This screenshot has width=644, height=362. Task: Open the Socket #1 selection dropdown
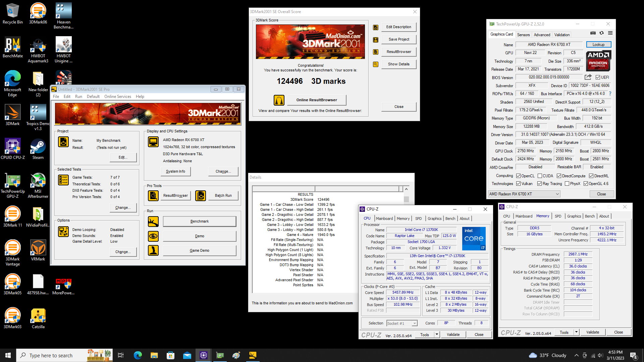tap(401, 323)
